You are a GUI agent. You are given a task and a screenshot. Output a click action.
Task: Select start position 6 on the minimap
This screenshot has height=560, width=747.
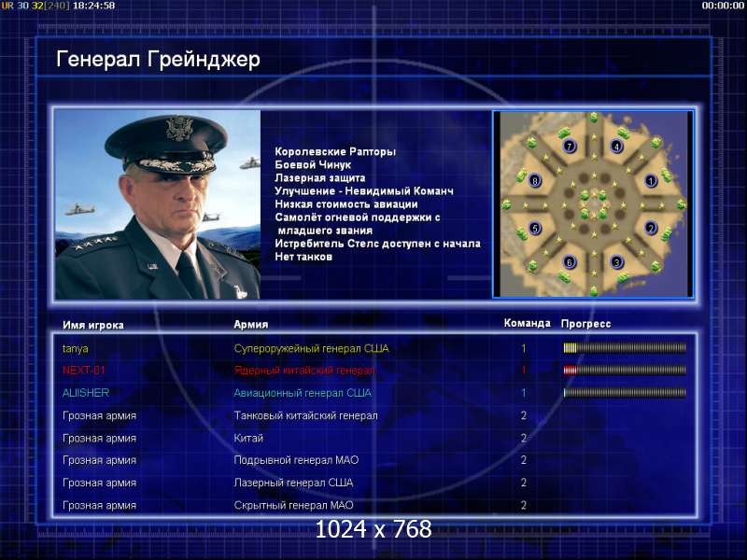point(569,262)
